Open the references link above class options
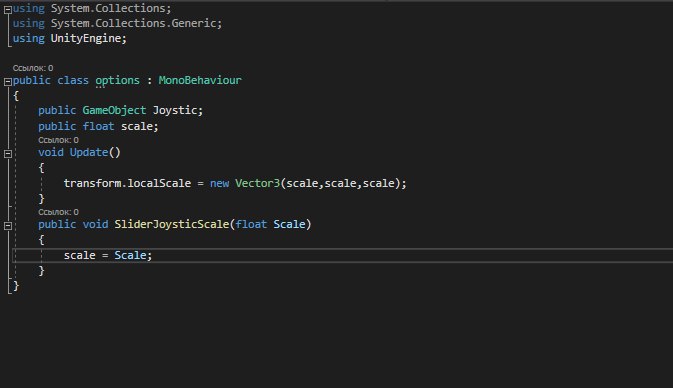This screenshot has height=388, width=673. (33, 68)
